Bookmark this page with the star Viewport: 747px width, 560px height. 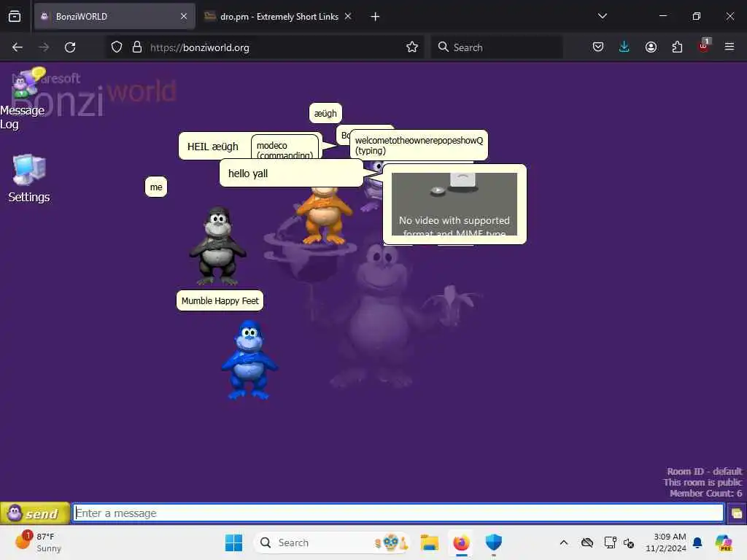[412, 47]
